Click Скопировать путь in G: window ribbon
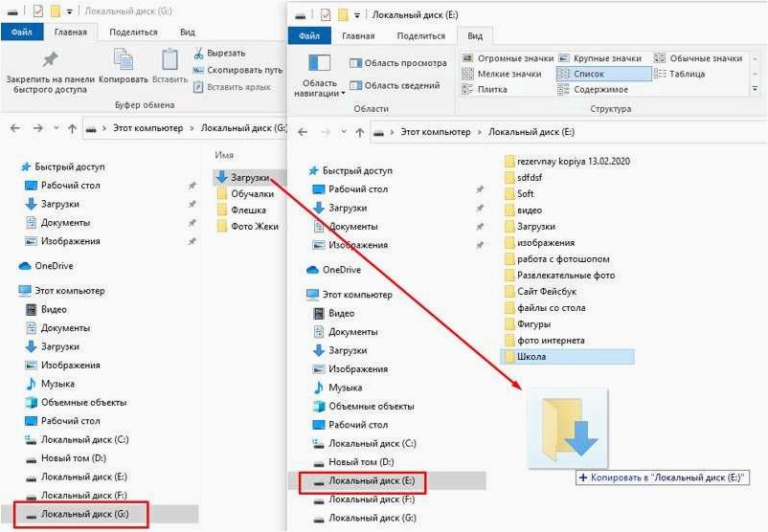This screenshot has width=768, height=532. [238, 71]
